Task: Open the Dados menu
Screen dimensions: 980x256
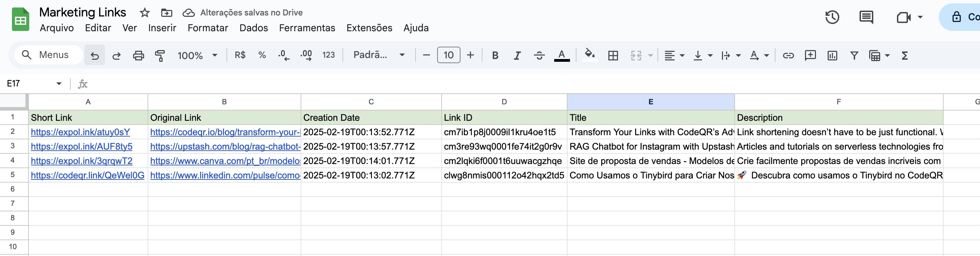Action: [253, 28]
